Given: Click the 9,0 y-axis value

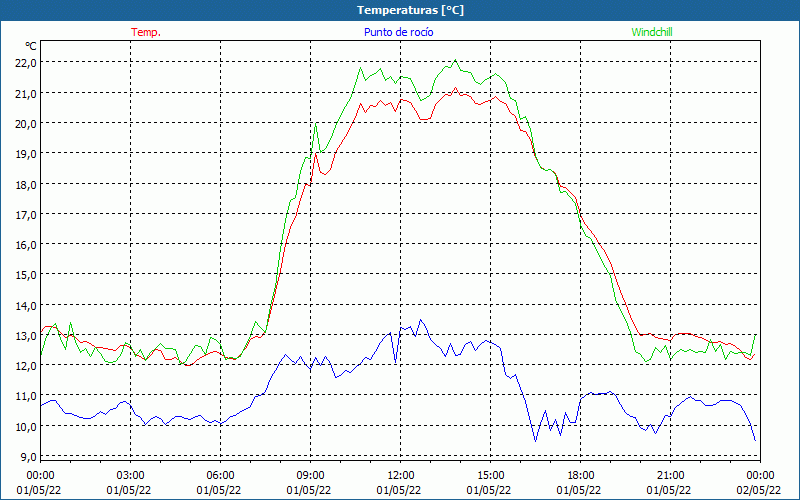Looking at the screenshot, I should [x=27, y=456].
